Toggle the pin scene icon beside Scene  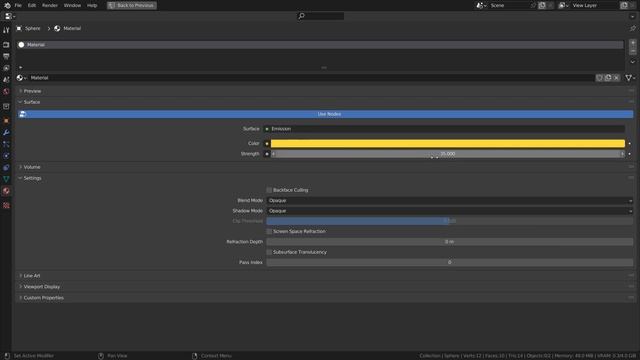click(x=533, y=5)
